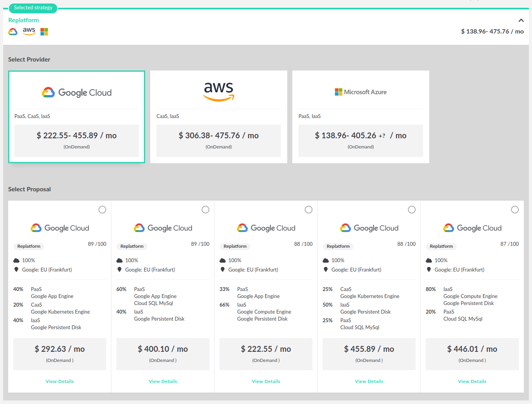Click location pin on $ 446.01 proposal
This screenshot has height=404, width=532.
point(429,270)
